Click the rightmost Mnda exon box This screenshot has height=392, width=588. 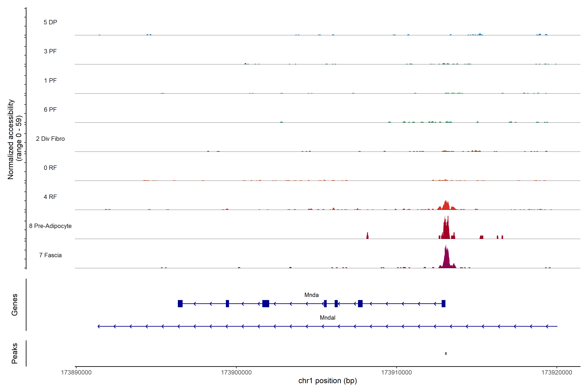[443, 303]
